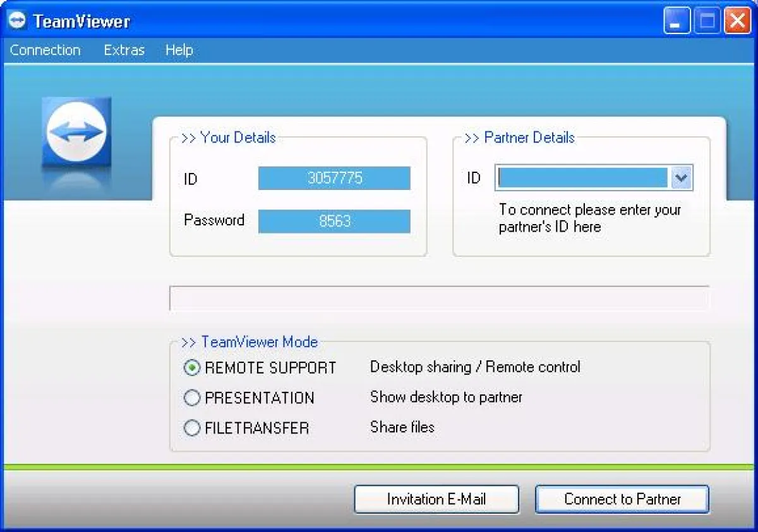Click the Desktop sharing / Remote control text
758x532 pixels.
[x=475, y=367]
